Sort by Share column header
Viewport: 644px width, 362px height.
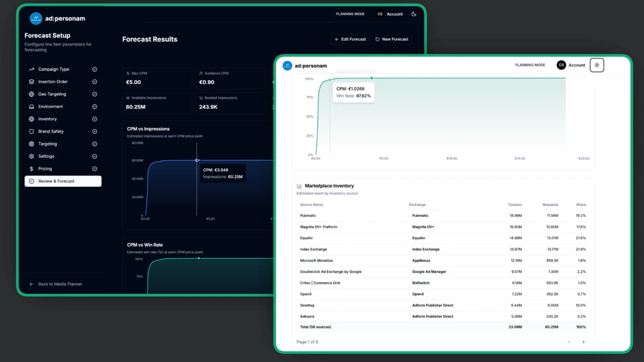click(581, 204)
